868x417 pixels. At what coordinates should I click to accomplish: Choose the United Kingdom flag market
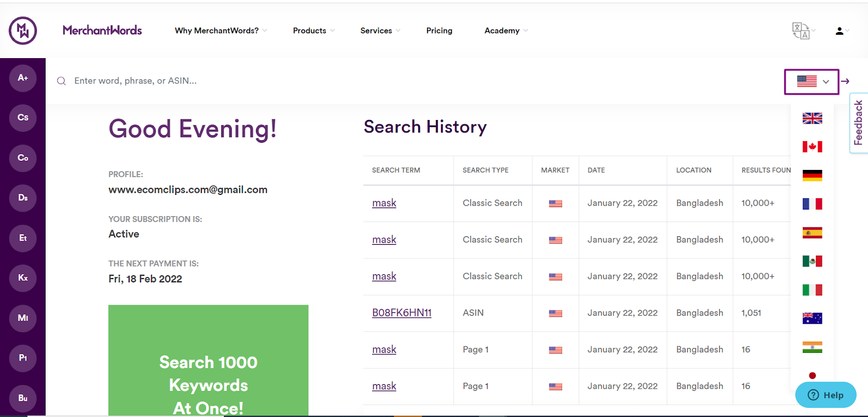812,118
